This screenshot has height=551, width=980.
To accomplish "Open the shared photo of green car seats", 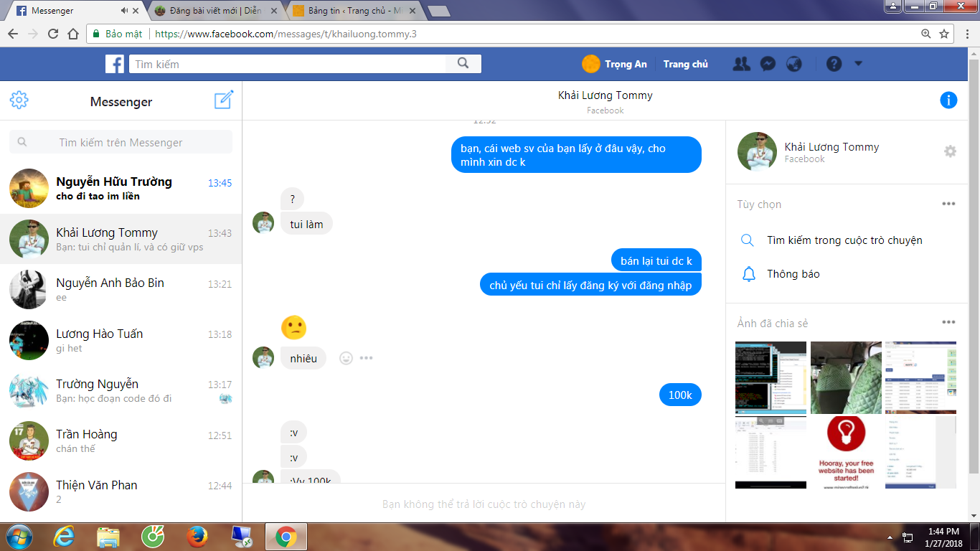I will pyautogui.click(x=846, y=377).
